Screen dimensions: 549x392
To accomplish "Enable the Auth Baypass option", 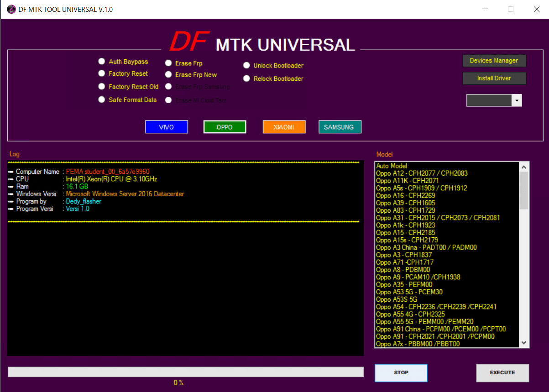I will coord(101,61).
